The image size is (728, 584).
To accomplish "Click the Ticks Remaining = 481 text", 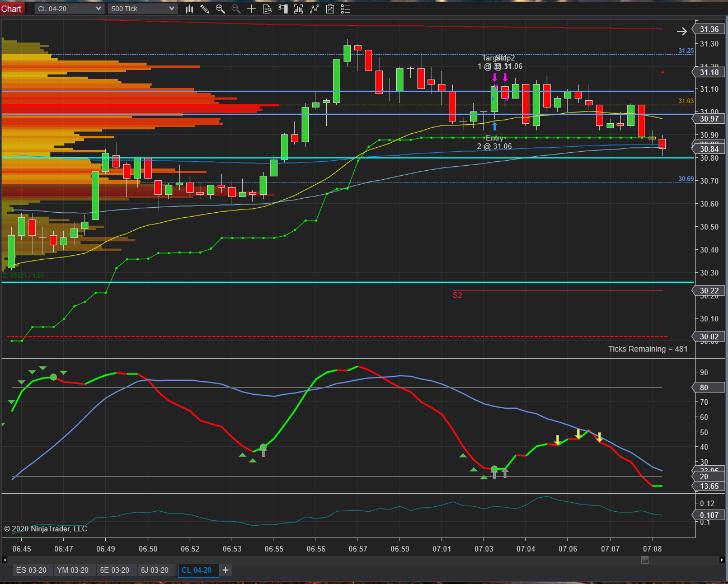I will click(x=647, y=349).
